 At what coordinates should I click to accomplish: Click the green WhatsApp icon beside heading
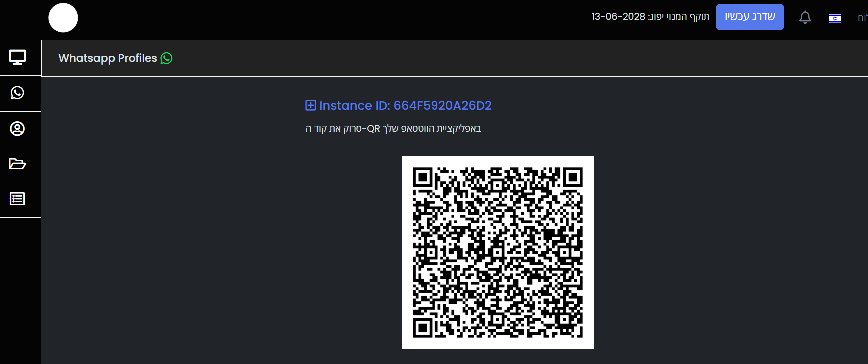[x=166, y=58]
